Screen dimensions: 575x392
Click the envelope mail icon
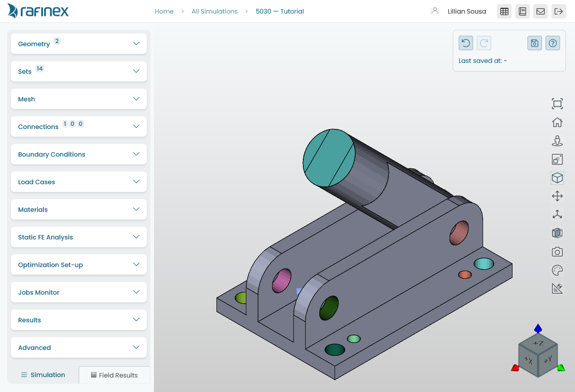point(541,11)
